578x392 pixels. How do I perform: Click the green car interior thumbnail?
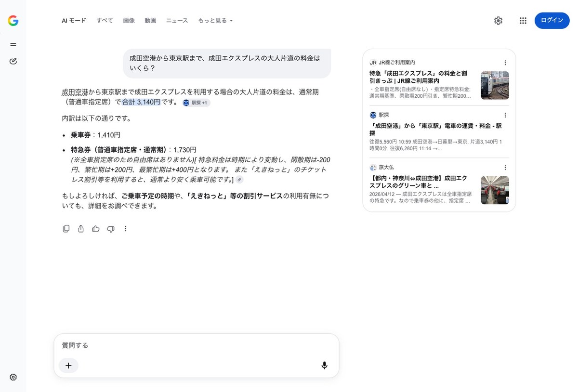pos(495,190)
